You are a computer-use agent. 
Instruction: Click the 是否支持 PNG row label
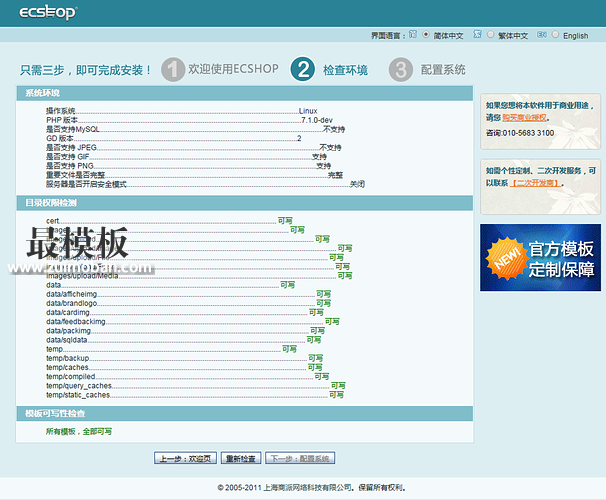click(x=70, y=166)
